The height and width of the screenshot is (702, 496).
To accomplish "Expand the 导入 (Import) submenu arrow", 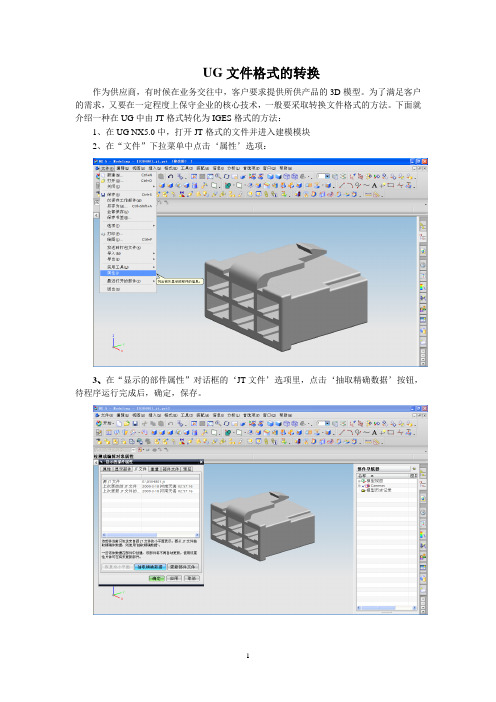I will [x=154, y=253].
